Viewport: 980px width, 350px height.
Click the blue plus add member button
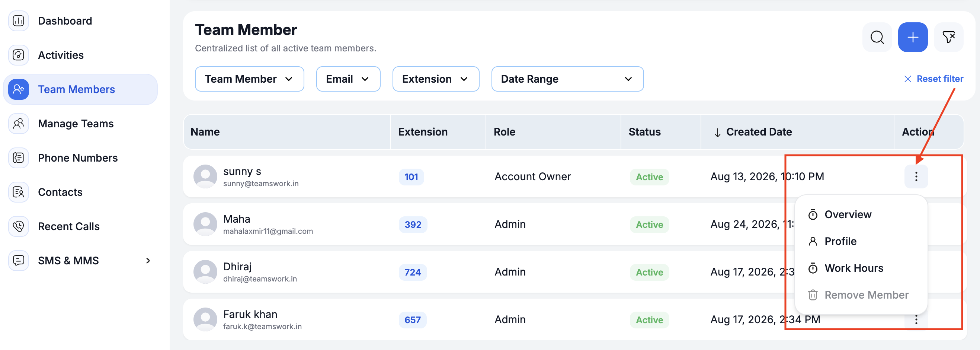tap(913, 37)
